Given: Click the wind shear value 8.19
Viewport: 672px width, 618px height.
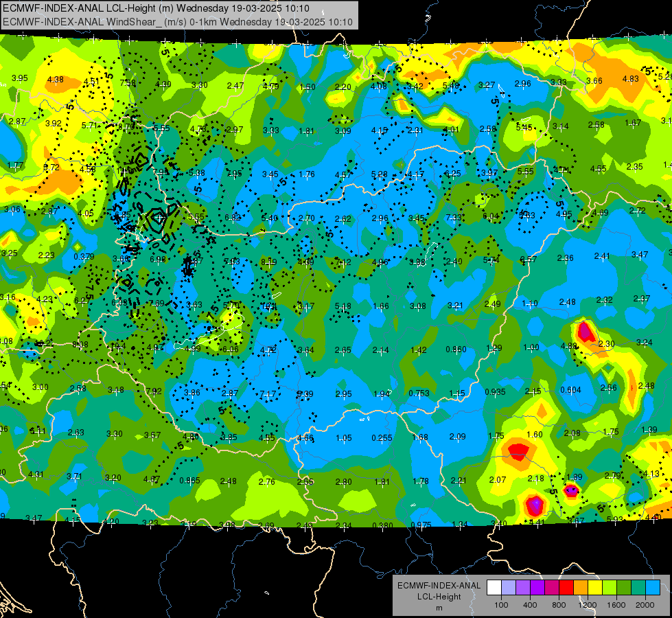Looking at the screenshot, I should [268, 262].
